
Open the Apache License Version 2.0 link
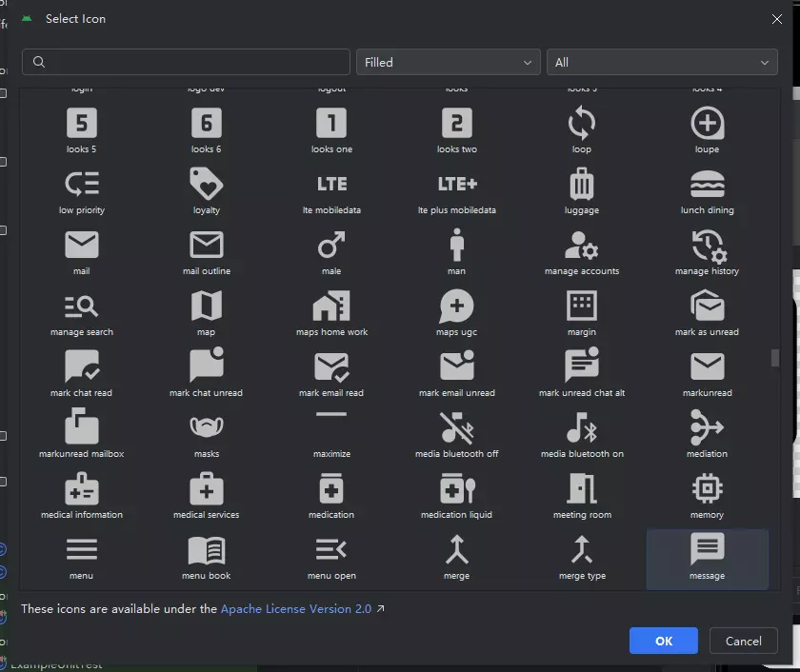pos(296,609)
